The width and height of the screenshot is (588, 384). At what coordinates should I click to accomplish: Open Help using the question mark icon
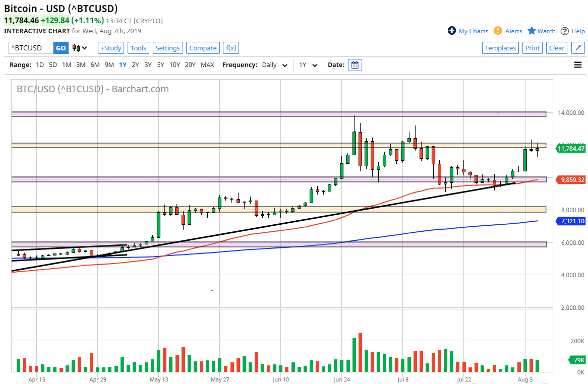(565, 31)
